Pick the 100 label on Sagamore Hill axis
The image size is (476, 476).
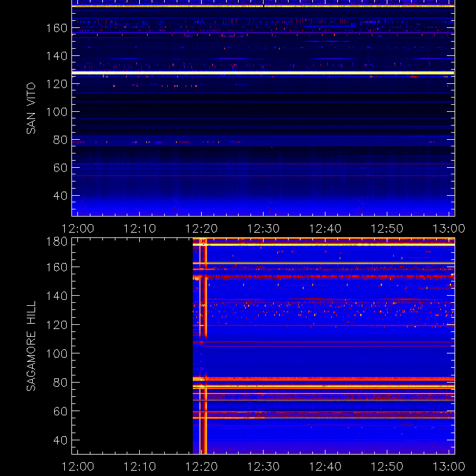pos(57,353)
